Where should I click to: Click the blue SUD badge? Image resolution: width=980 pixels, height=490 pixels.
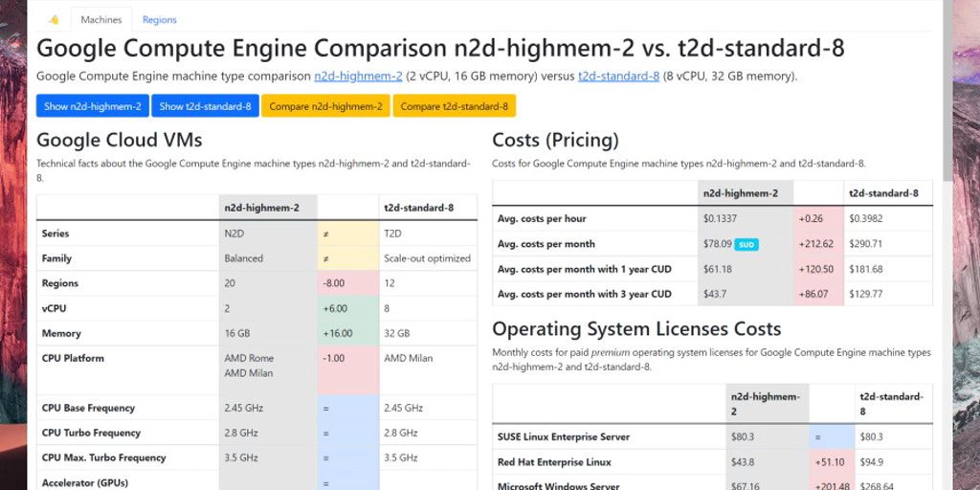point(746,245)
